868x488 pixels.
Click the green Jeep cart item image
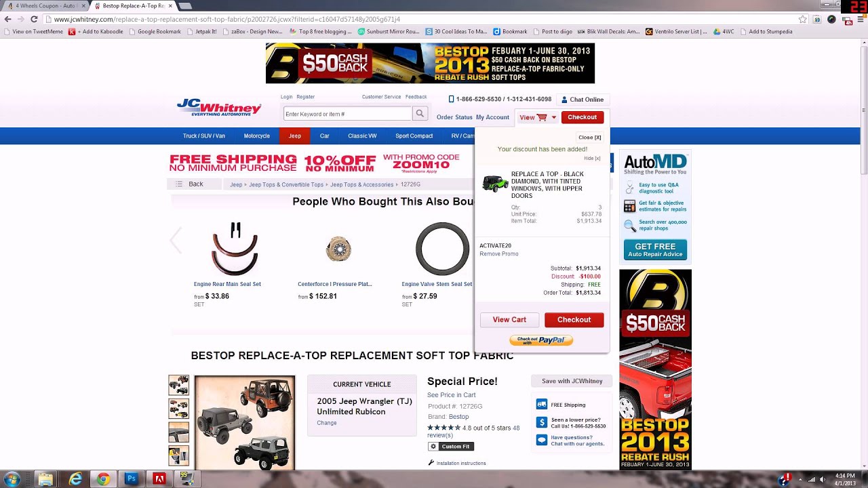[x=495, y=183]
